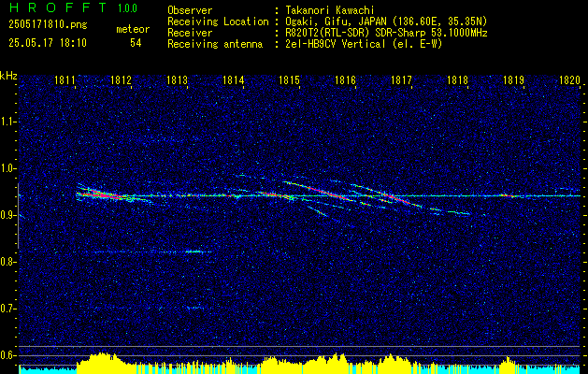Click the 1.1 kHz frequency axis label
This screenshot has width=588, height=374.
pos(7,122)
